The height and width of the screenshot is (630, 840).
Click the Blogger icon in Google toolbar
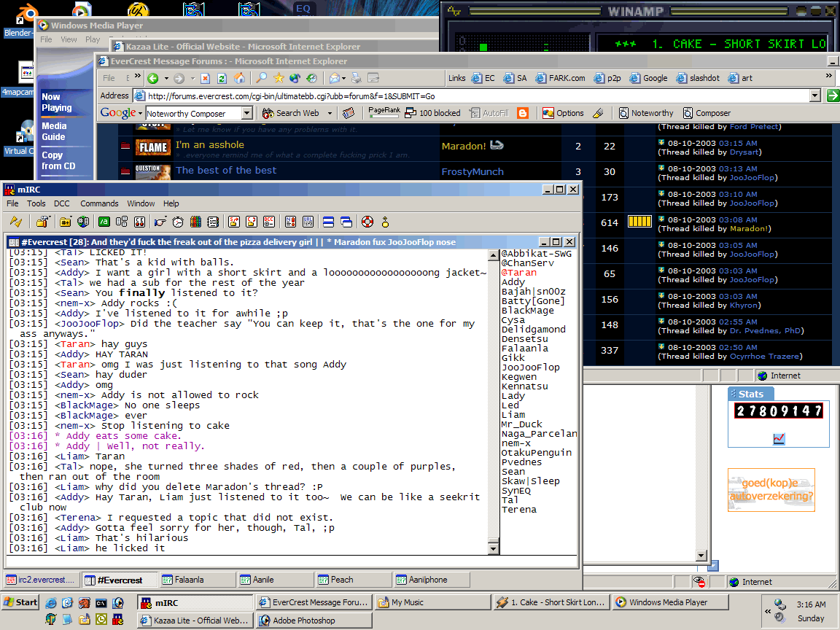pos(523,113)
